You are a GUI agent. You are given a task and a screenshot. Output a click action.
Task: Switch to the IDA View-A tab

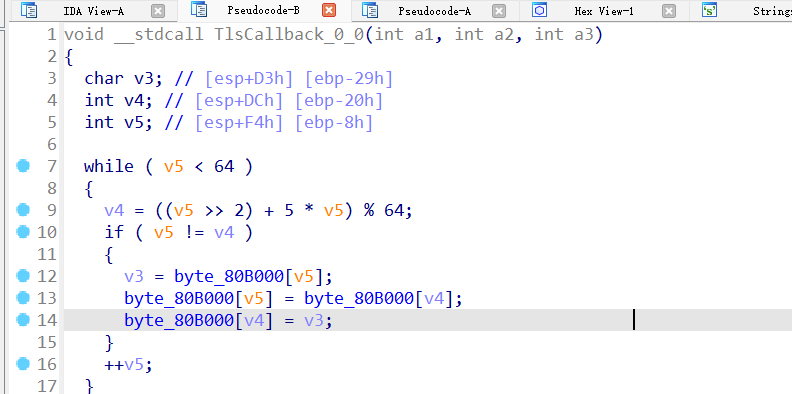93,11
